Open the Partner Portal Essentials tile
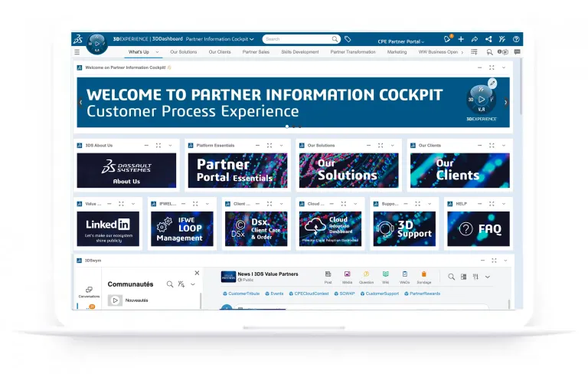 pyautogui.click(x=238, y=170)
